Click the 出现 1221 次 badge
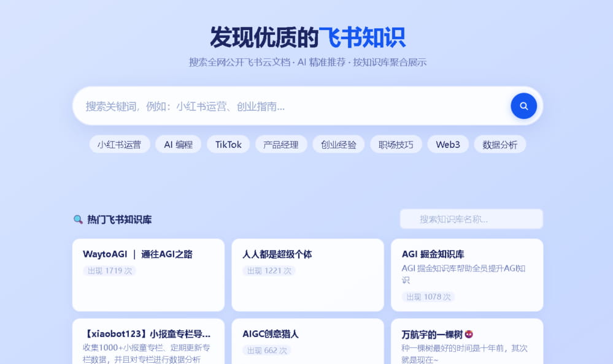This screenshot has width=613, height=364. point(269,271)
